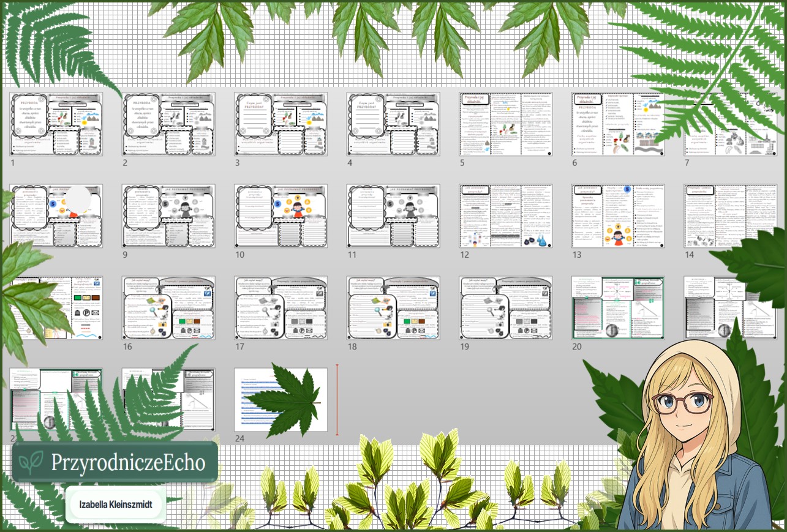
Task: Choose slide 9 thumbnail
Action: pos(168,216)
